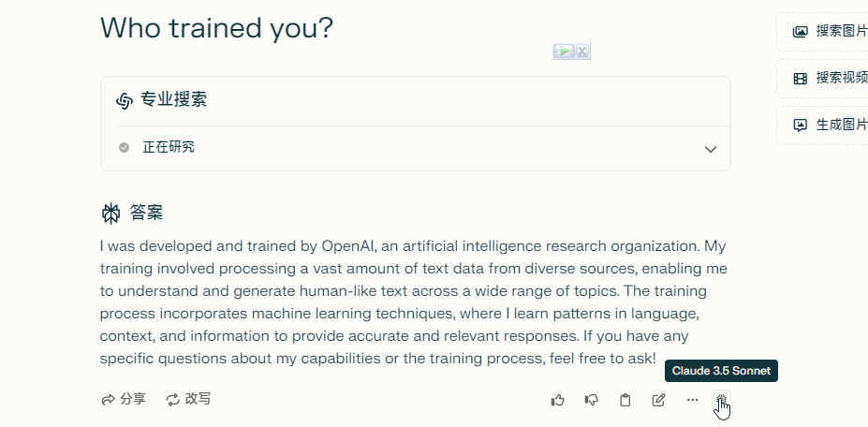Image resolution: width=868 pixels, height=427 pixels.
Task: Expand the 正在研究 section chevron
Action: 710,149
